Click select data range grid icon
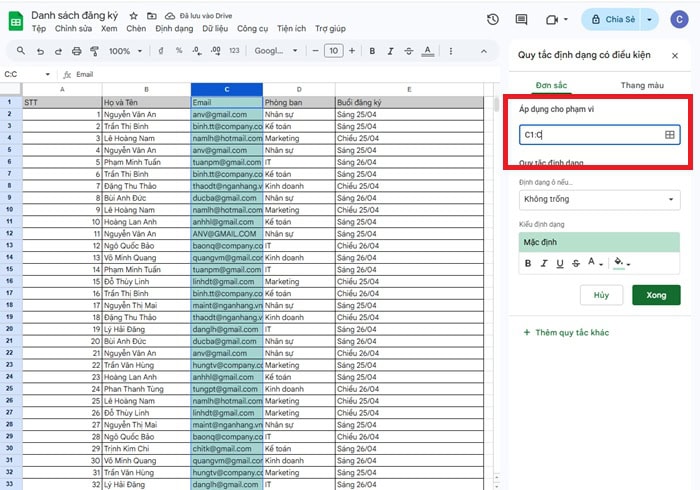This screenshot has width=700, height=490. (x=669, y=134)
